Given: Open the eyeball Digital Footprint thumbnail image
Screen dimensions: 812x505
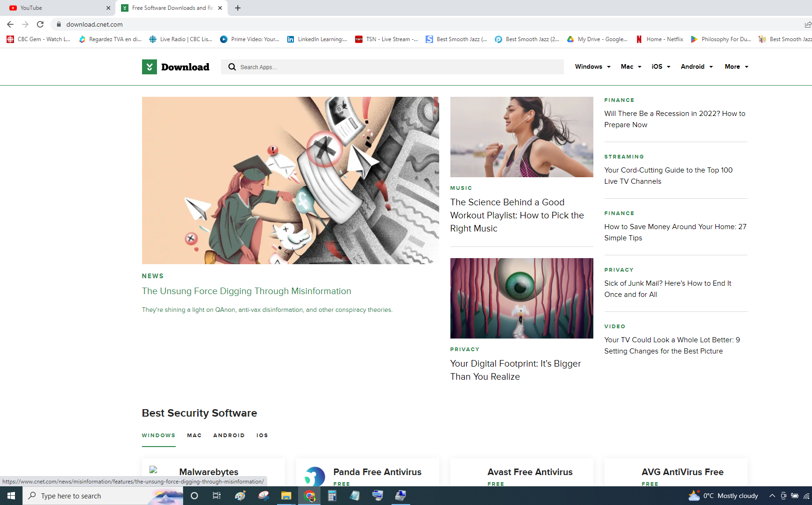Looking at the screenshot, I should coord(521,298).
